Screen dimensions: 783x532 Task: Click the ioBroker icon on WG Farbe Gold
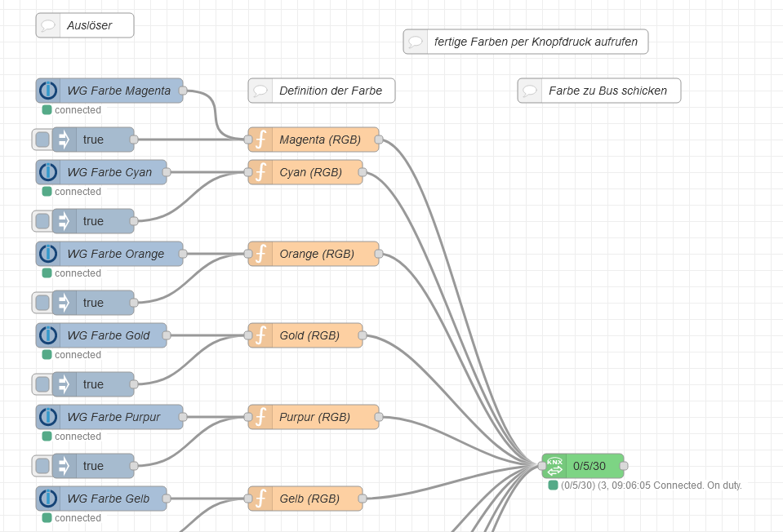pyautogui.click(x=48, y=335)
